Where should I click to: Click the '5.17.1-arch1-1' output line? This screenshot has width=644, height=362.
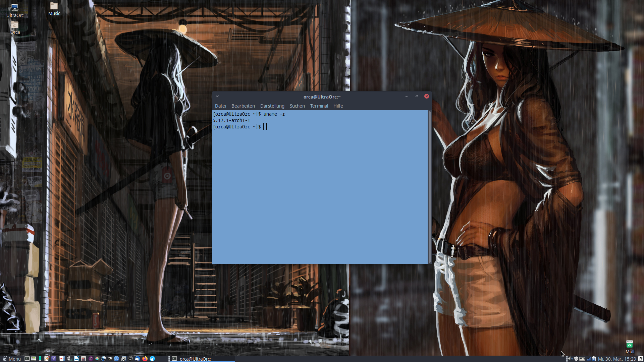point(231,120)
